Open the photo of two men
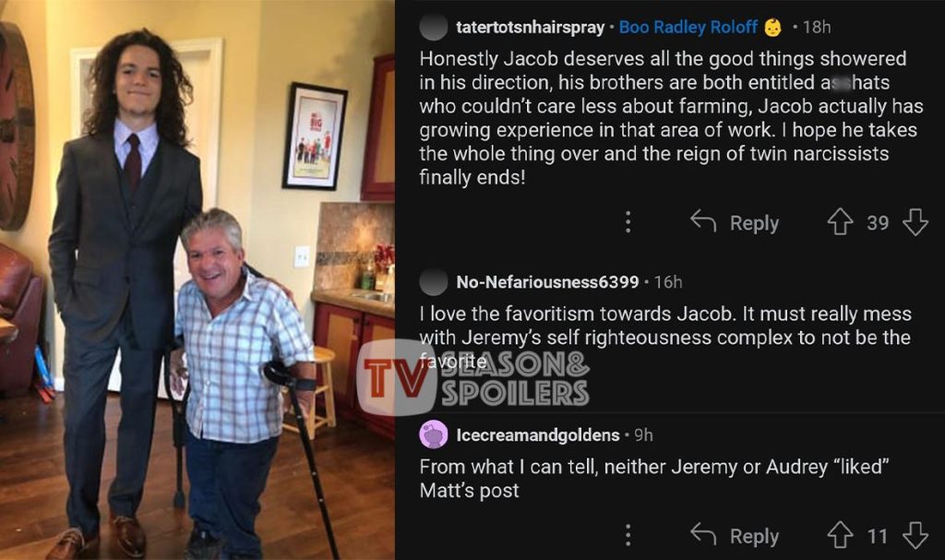 point(197,280)
